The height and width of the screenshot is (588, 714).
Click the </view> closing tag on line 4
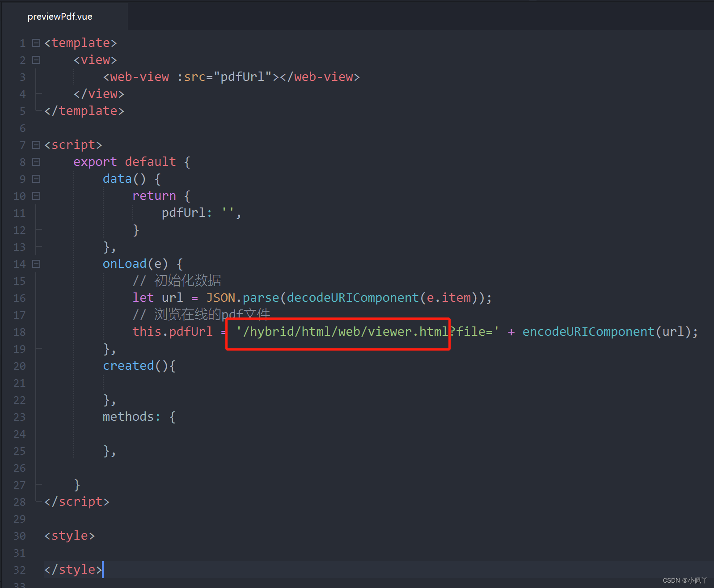[x=99, y=94]
